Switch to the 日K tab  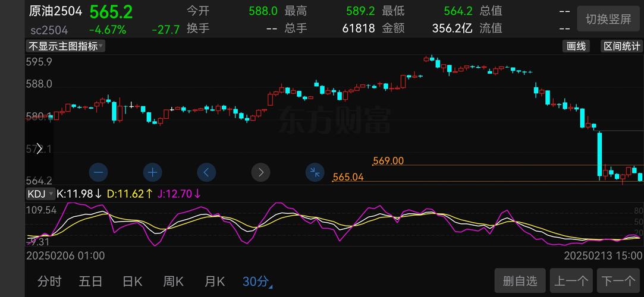pyautogui.click(x=132, y=282)
